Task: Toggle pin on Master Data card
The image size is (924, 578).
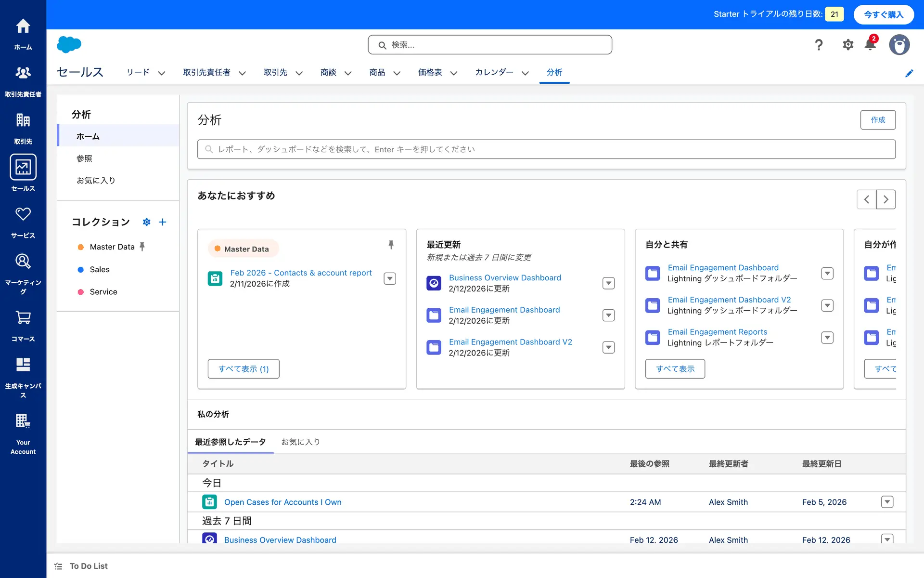Action: click(391, 245)
